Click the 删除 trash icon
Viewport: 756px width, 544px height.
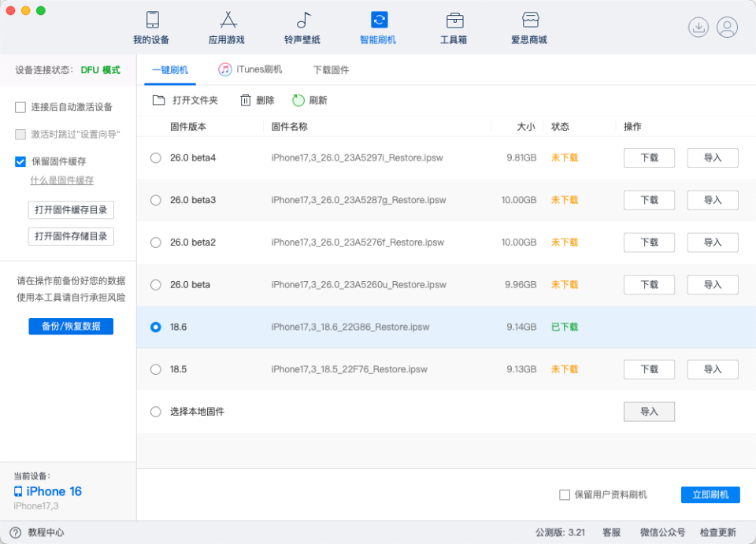click(246, 100)
